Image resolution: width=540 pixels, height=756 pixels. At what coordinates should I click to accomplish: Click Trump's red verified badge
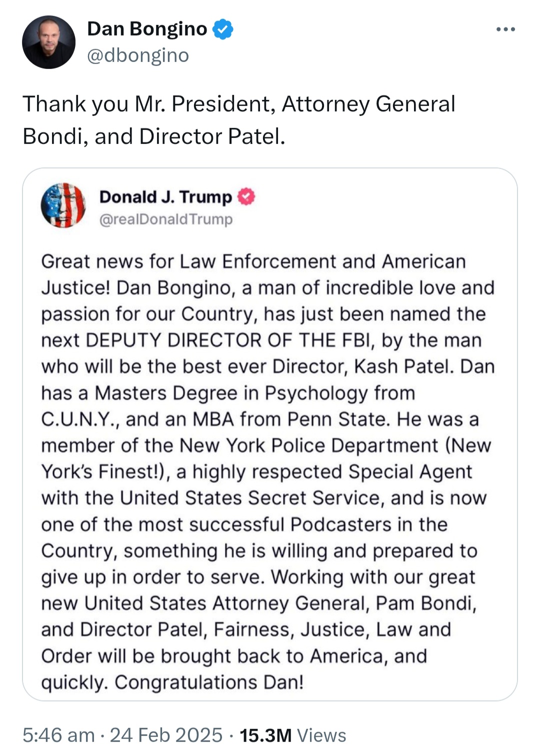246,197
